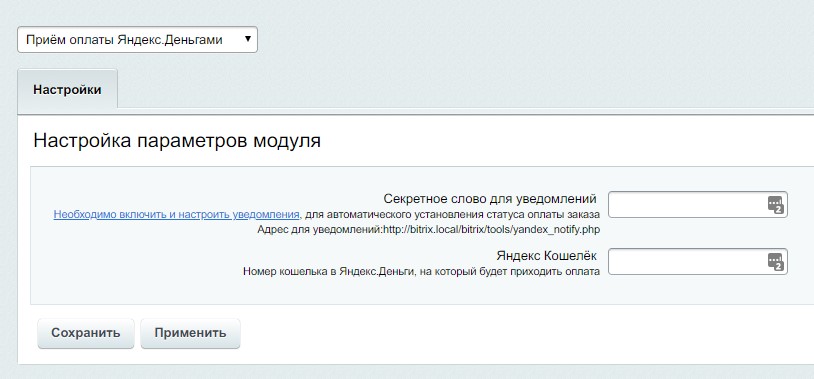The width and height of the screenshot is (814, 379).
Task: Click text about автоматического установления статуса оплаты
Action: (x=452, y=214)
